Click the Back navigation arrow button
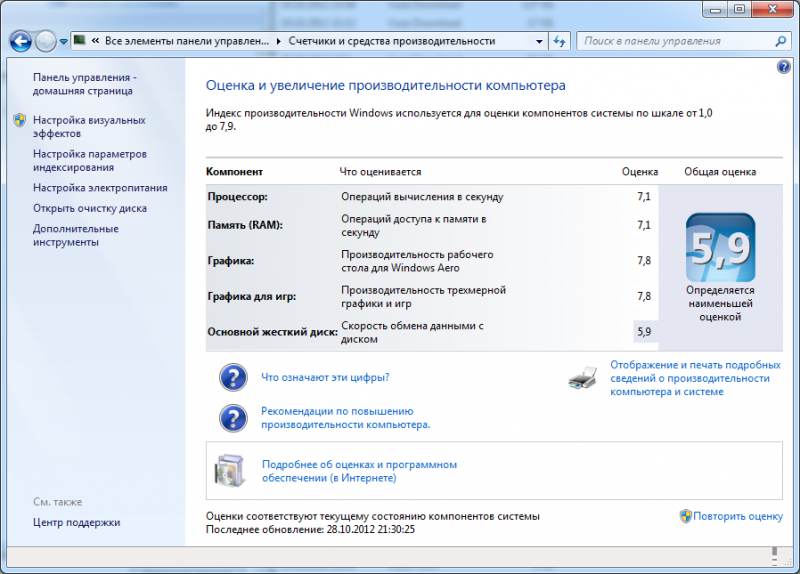Screen dimensions: 800x574 20,41
